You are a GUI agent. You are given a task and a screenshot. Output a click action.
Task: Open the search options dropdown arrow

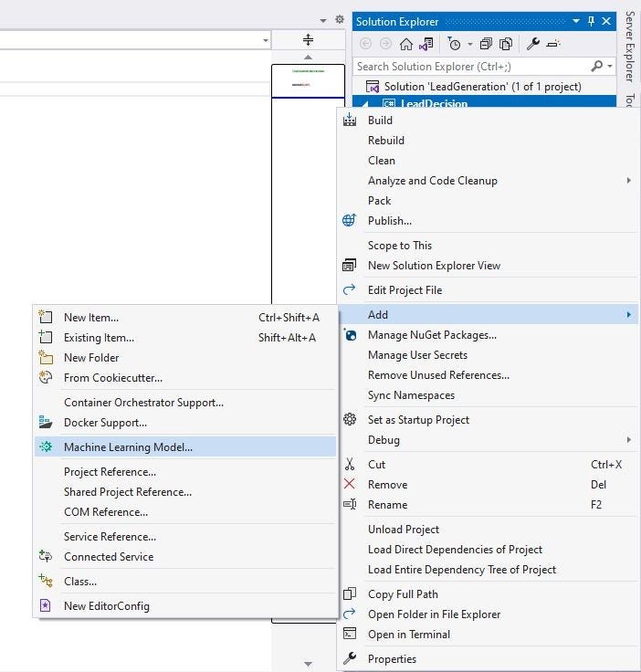610,67
